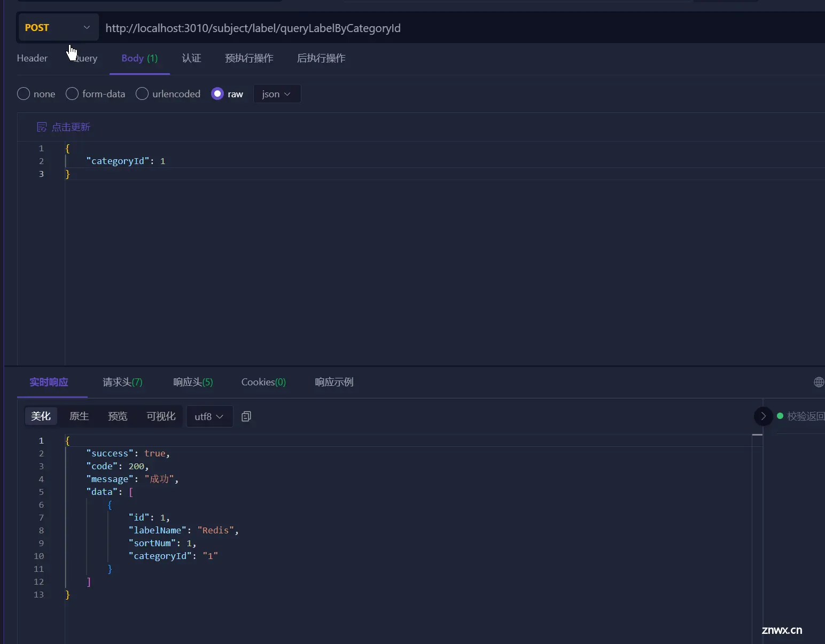Image resolution: width=825 pixels, height=644 pixels.
Task: Expand the side panel with the chevron button
Action: 763,416
